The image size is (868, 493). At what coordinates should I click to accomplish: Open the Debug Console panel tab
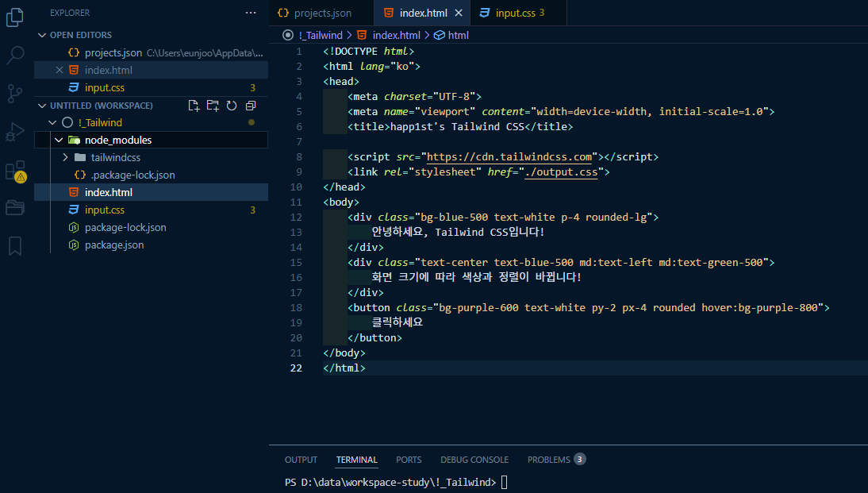click(x=474, y=460)
